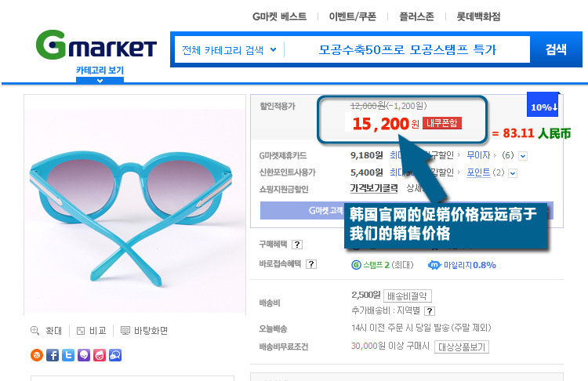Open G마켓 베스트 top menu
The image size is (588, 381).
[279, 16]
